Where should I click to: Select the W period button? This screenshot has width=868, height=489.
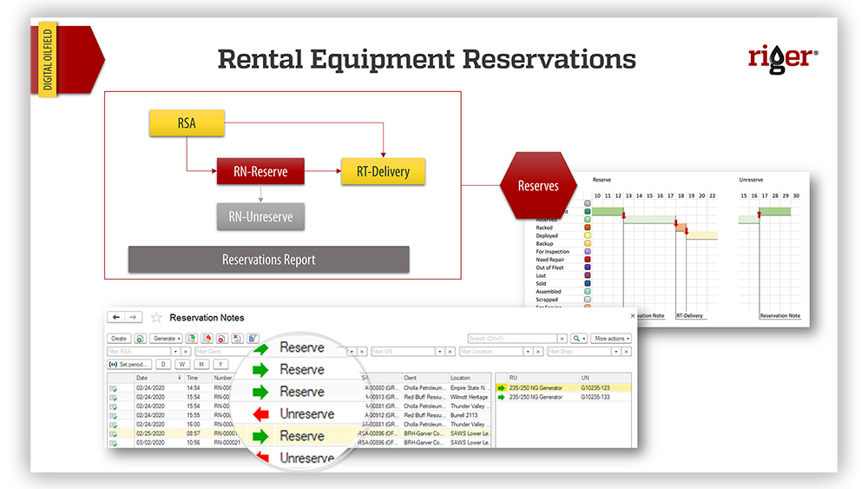[183, 364]
